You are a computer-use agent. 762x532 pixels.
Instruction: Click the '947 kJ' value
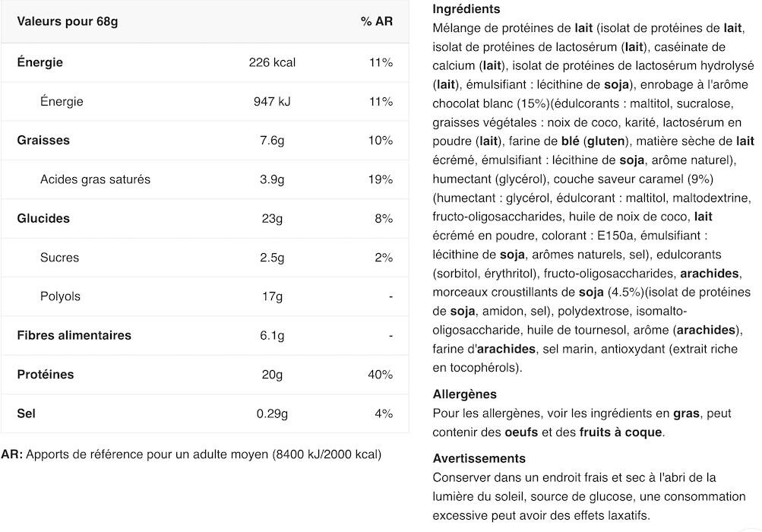point(272,101)
